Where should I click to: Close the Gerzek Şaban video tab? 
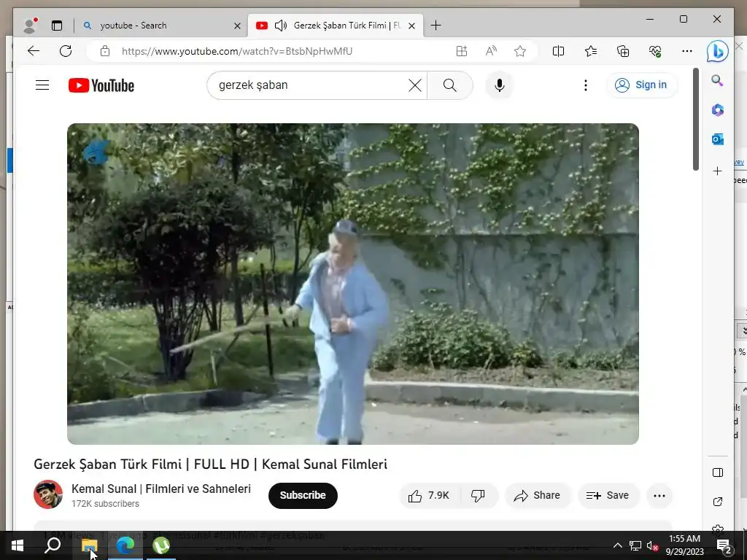(x=412, y=26)
